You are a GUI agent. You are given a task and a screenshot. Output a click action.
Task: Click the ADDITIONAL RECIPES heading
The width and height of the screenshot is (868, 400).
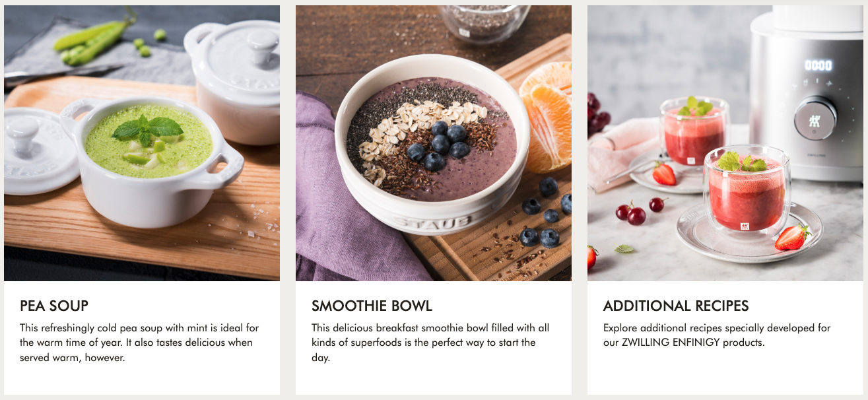pyautogui.click(x=676, y=306)
